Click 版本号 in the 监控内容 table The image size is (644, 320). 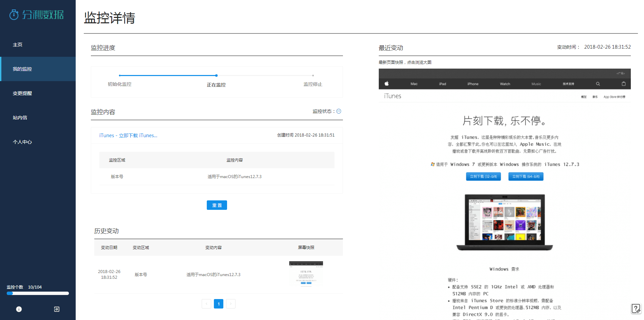117,177
